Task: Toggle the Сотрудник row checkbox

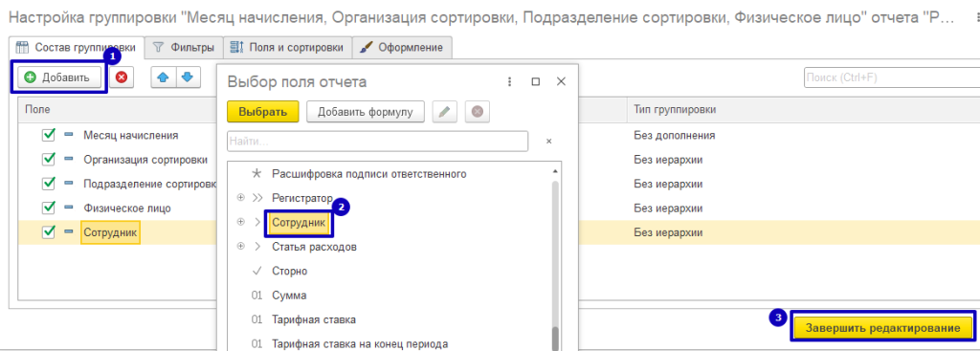Action: coord(48,232)
